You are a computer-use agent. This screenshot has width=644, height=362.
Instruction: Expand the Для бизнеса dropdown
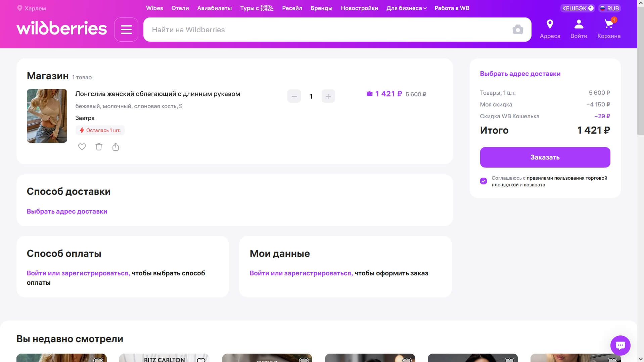[x=406, y=8]
